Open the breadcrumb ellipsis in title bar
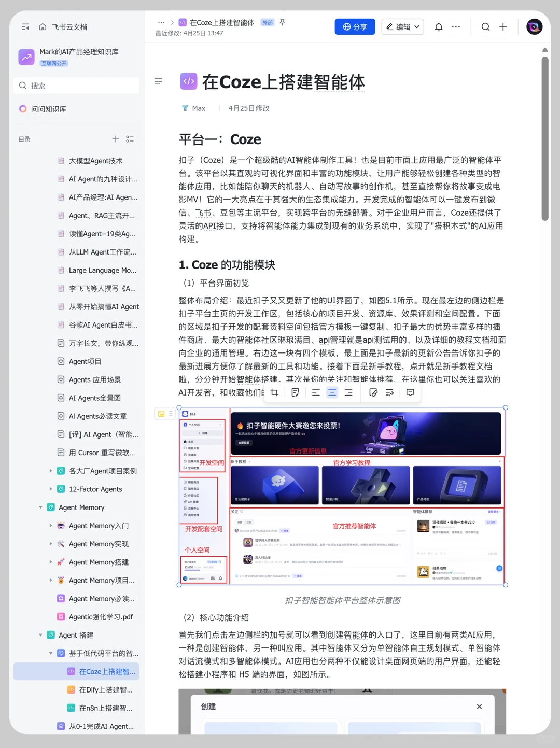560x748 pixels. [x=161, y=23]
